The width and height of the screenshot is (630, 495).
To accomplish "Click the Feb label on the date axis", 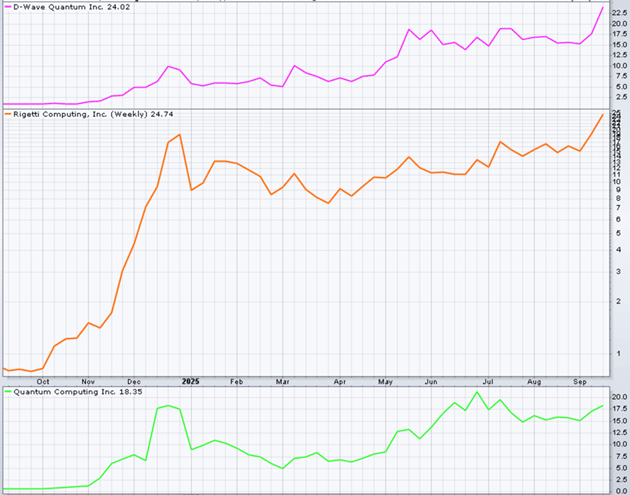I will [237, 382].
